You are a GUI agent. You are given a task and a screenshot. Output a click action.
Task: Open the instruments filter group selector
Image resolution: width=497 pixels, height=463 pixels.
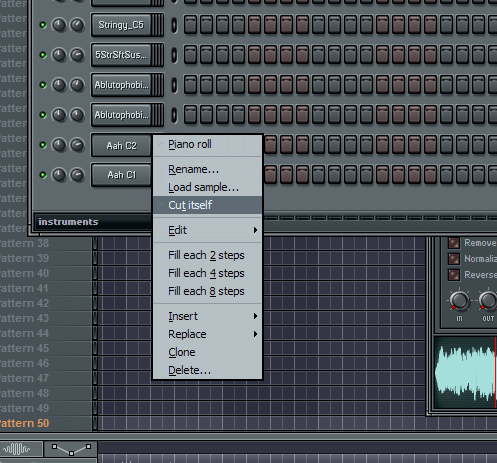coord(93,222)
